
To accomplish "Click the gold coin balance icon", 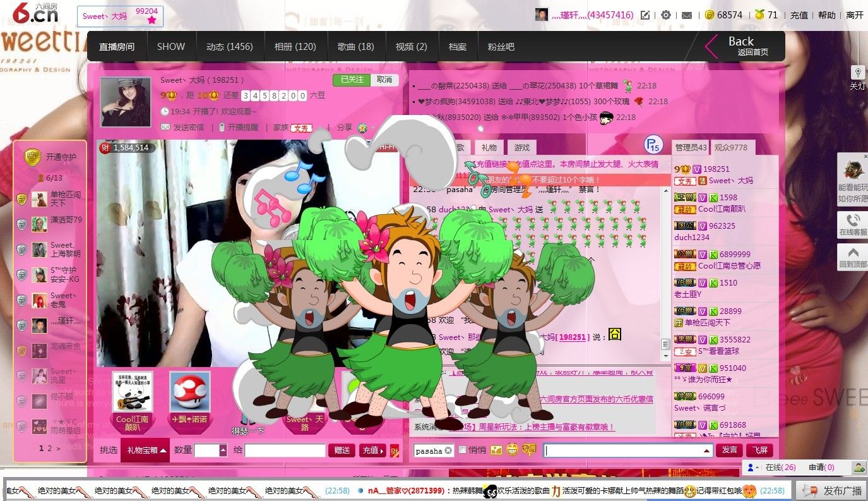I will click(x=710, y=15).
